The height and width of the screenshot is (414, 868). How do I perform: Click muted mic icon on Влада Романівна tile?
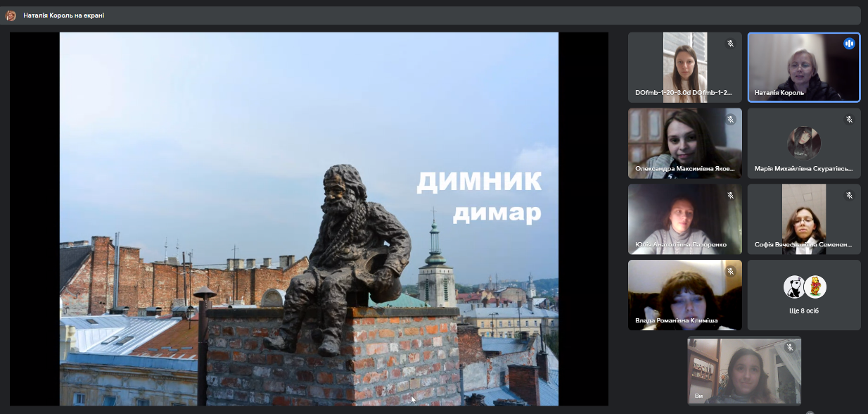click(730, 272)
